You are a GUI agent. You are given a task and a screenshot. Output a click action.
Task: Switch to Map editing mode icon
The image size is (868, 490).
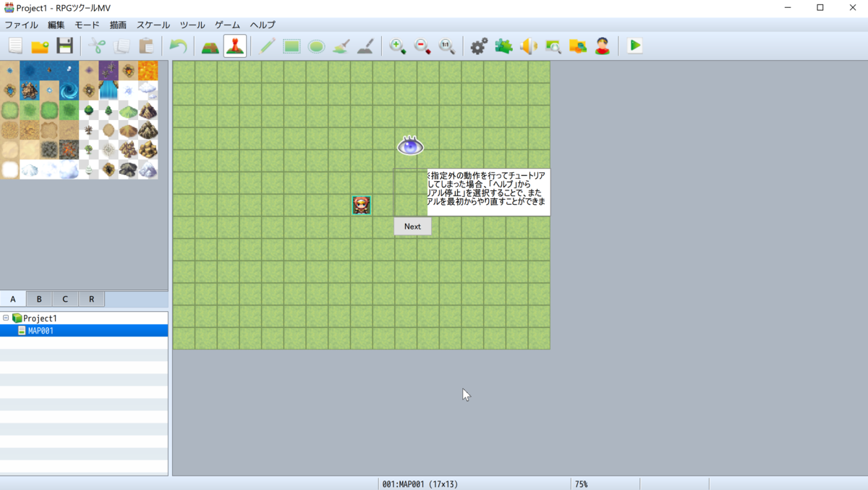[210, 46]
